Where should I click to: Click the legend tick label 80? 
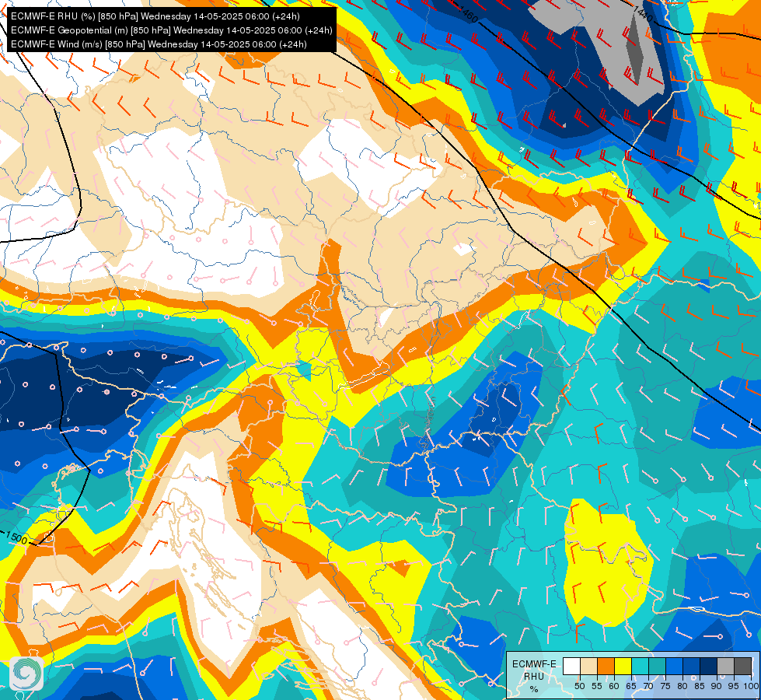[682, 686]
